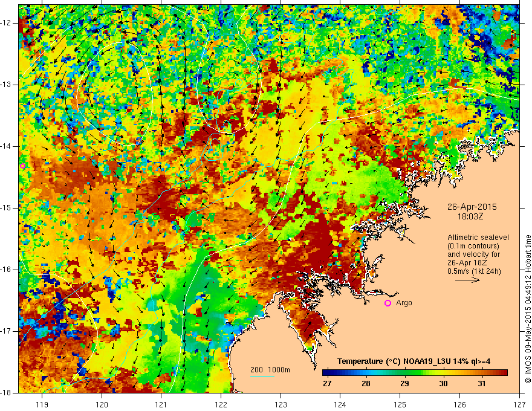This screenshot has height=411, width=532.
Task: Click the latitude axis label '-16'
Action: click(x=6, y=270)
